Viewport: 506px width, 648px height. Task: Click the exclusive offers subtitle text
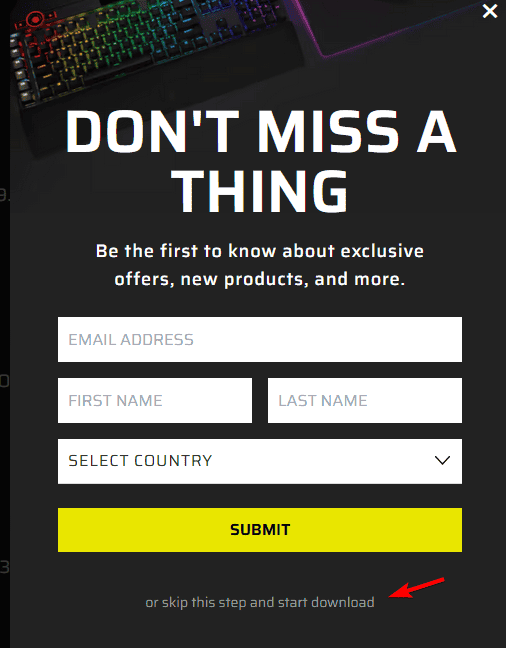[x=260, y=265]
